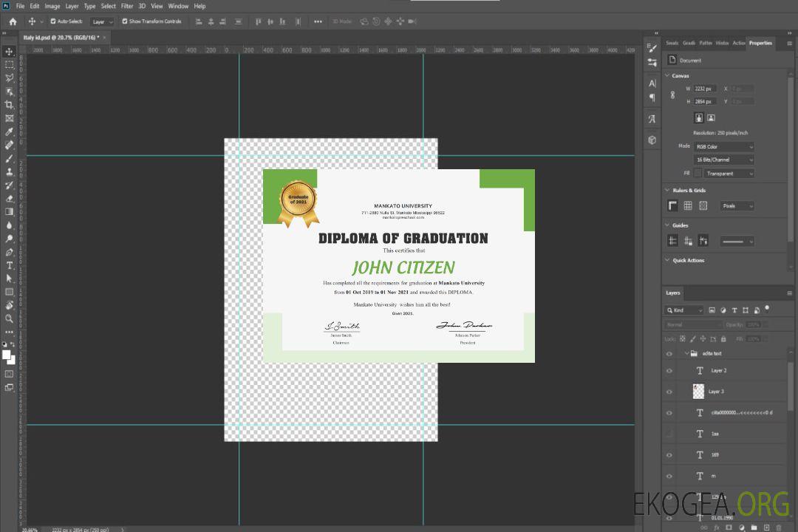Collapse the Canvas section
Viewport: 798px width, 532px height.
(667, 76)
